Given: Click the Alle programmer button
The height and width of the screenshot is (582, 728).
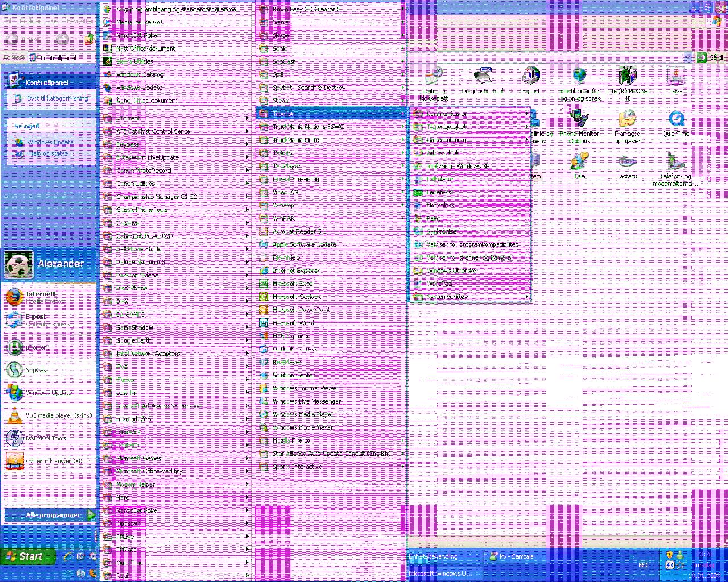Looking at the screenshot, I should [x=51, y=515].
